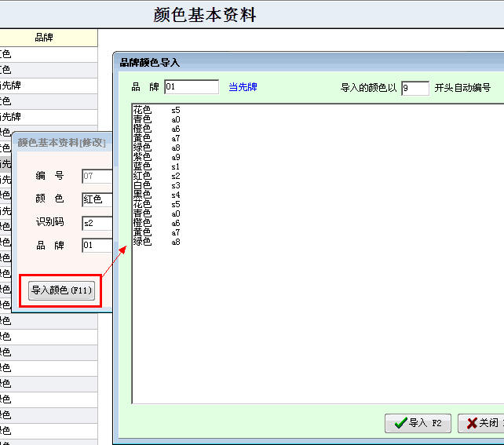The height and width of the screenshot is (445, 504).
Task: Click the 颜色基本资料[修改] dialog title bar
Action: [x=62, y=142]
